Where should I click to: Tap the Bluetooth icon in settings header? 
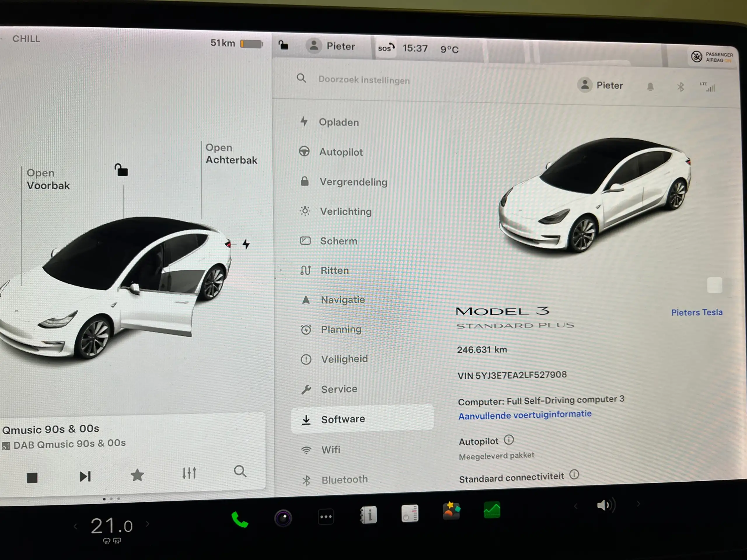pos(680,87)
